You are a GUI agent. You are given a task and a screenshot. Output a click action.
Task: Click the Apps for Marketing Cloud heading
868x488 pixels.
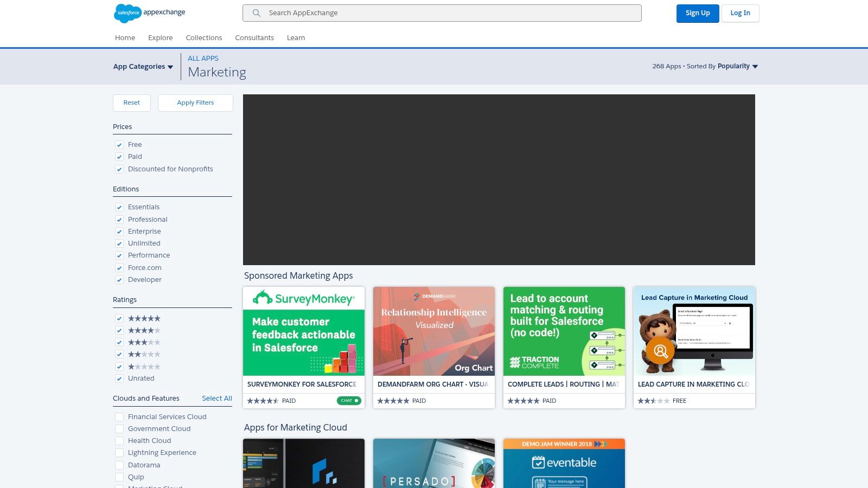(296, 428)
